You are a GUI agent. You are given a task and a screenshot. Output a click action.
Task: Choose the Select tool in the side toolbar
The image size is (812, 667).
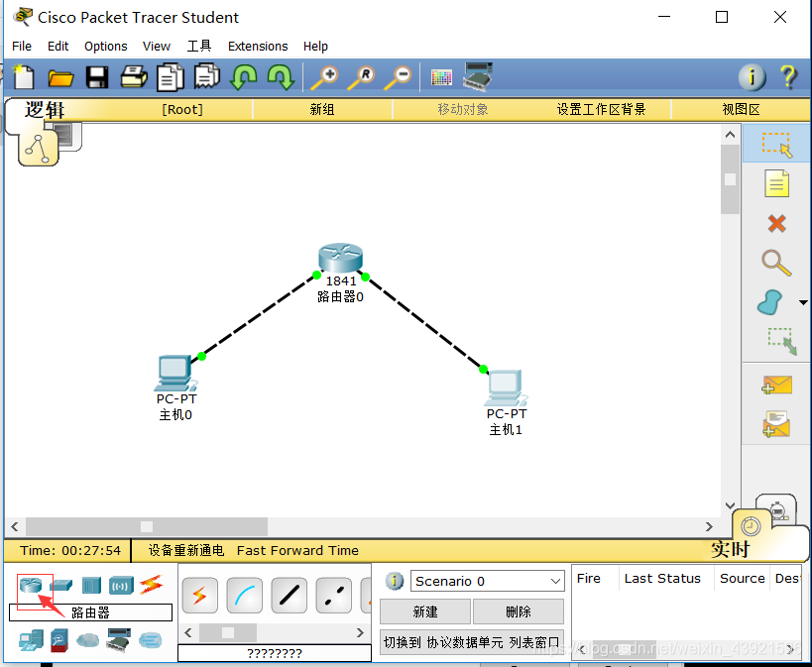click(776, 144)
